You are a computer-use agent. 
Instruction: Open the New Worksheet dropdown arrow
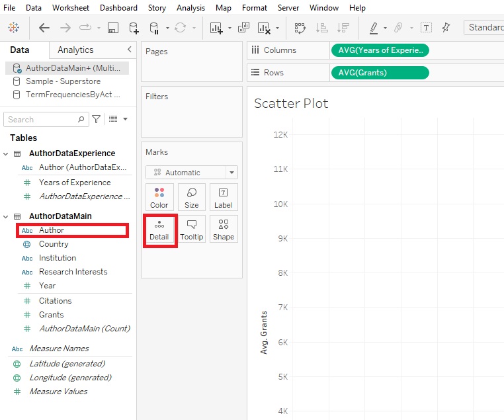point(230,28)
